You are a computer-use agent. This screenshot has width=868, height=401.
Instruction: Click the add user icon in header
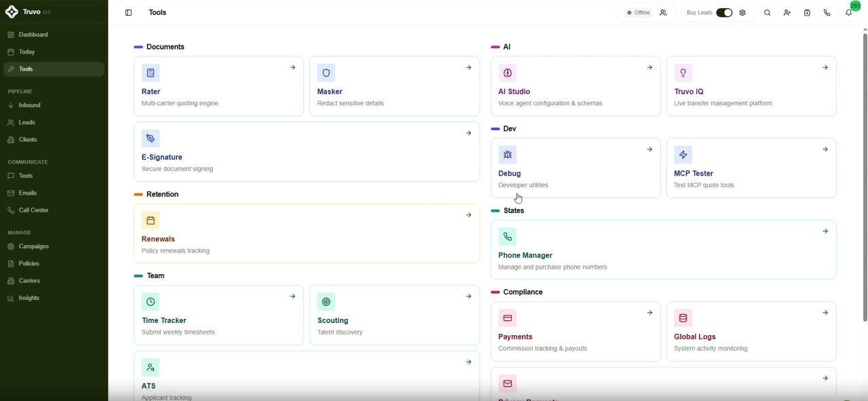tap(787, 13)
